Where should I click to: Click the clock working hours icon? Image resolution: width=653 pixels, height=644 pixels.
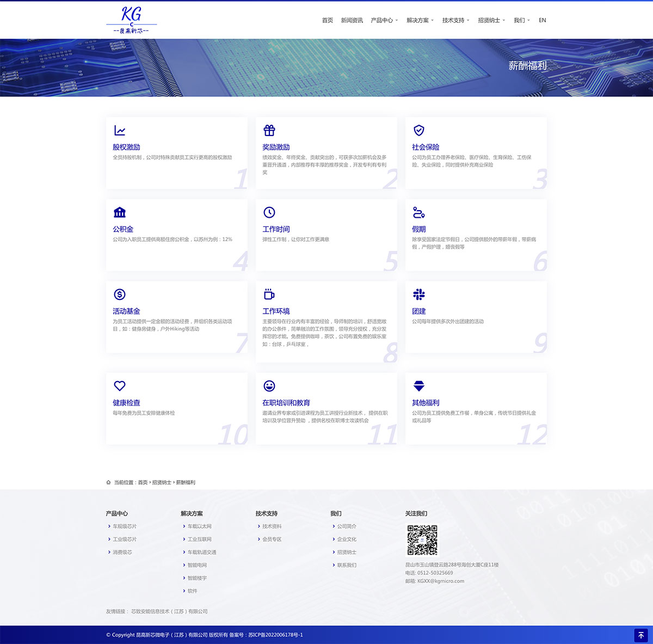tap(269, 212)
